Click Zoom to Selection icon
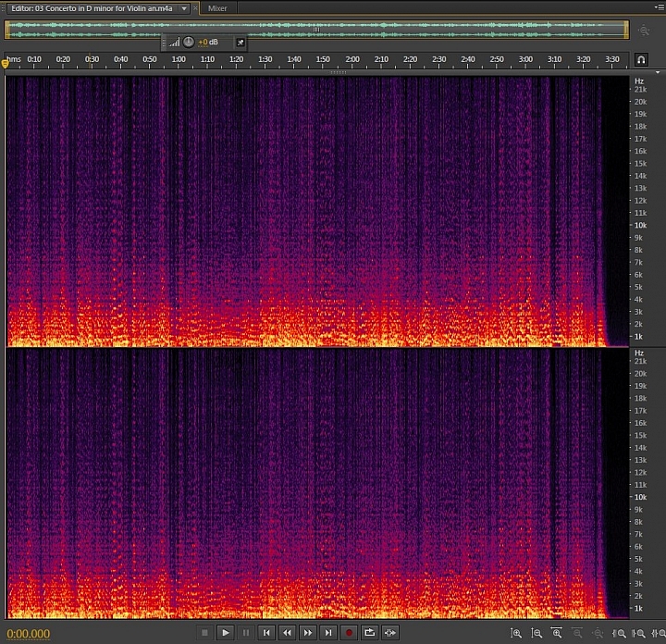This screenshot has height=644, width=666. [659, 634]
